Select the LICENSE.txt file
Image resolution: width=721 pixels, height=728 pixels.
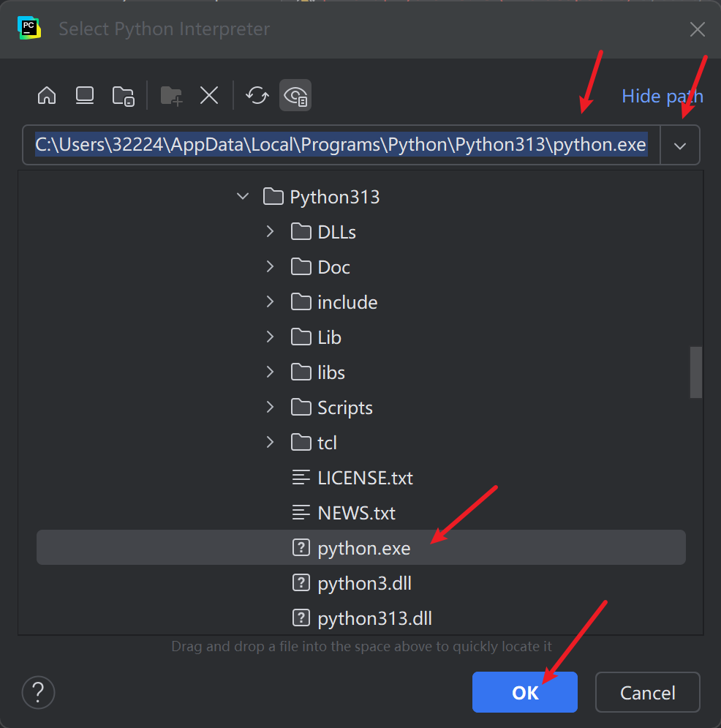coord(365,478)
